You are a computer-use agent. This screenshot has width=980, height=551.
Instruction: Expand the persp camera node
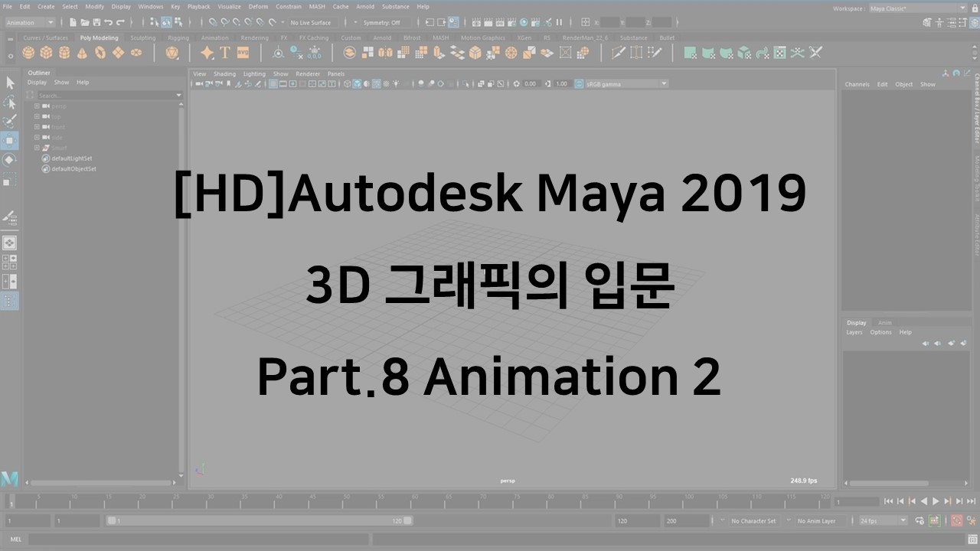pos(37,106)
